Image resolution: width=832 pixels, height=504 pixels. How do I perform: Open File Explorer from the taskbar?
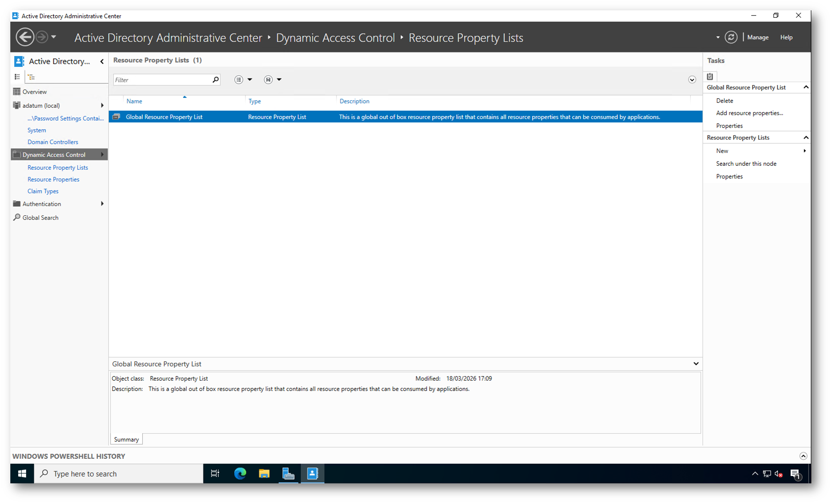click(264, 474)
